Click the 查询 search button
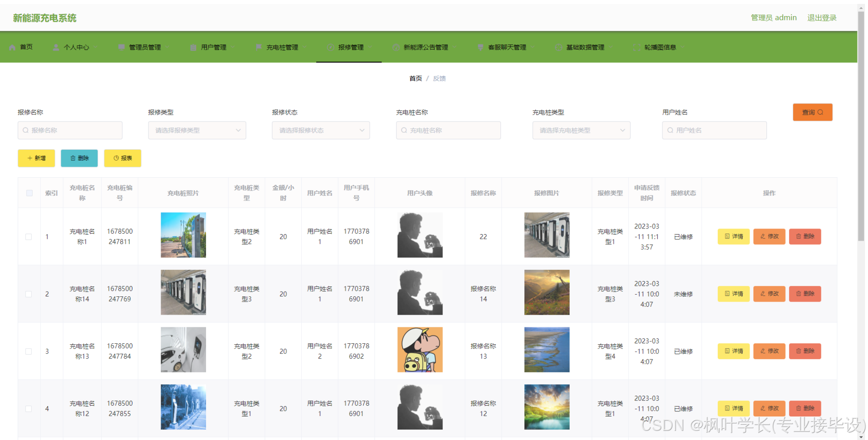 pos(812,112)
